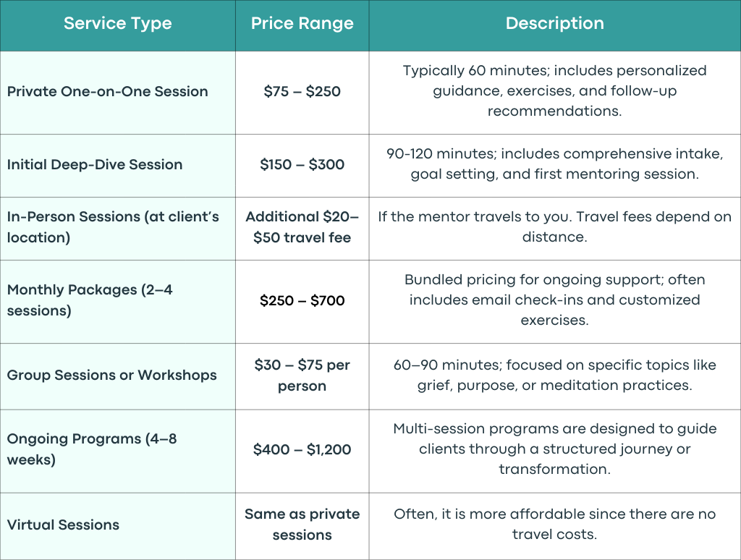Click the description about no travel costs
Viewport: 741px width, 560px height.
[555, 525]
